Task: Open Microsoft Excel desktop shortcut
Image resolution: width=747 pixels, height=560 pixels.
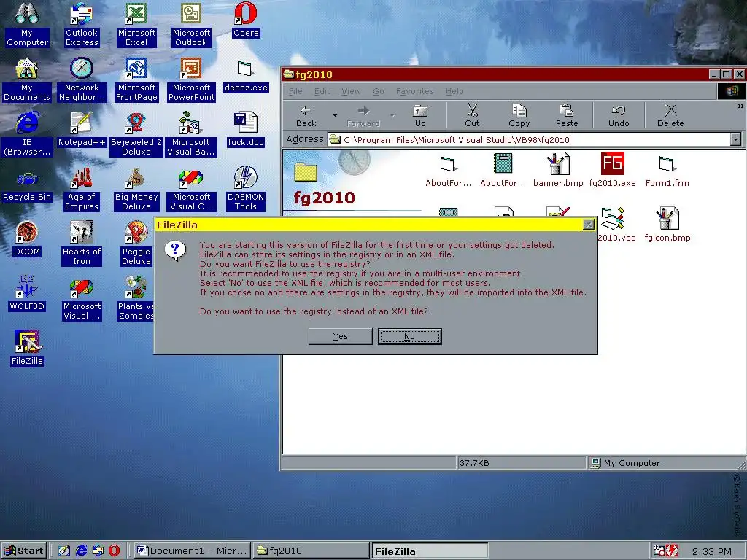Action: pyautogui.click(x=136, y=25)
